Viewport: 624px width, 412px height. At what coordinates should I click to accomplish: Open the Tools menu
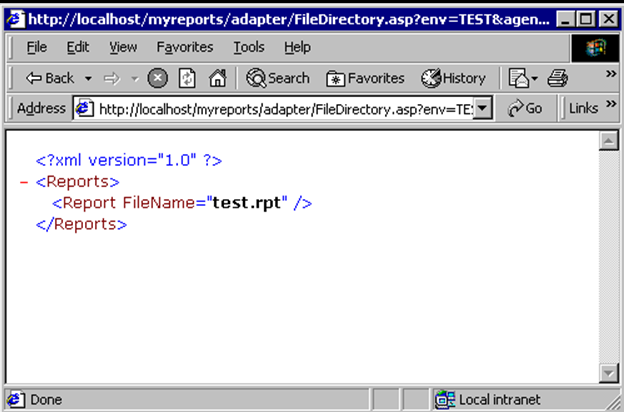249,47
